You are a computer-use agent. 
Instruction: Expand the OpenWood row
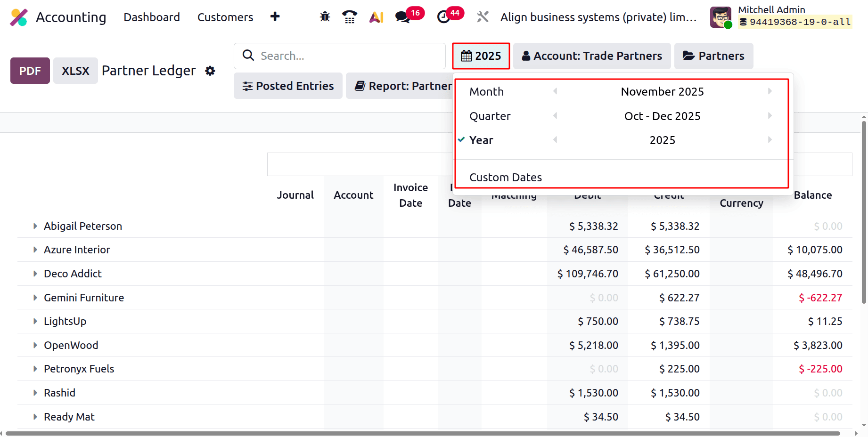(35, 345)
